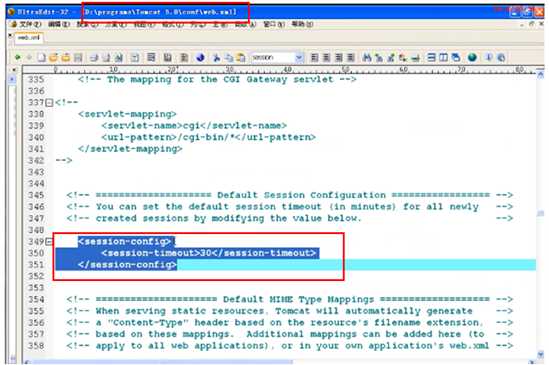Click the <servlet-name>cgi</servlet-name> line
The height and width of the screenshot is (365, 549).
point(194,125)
